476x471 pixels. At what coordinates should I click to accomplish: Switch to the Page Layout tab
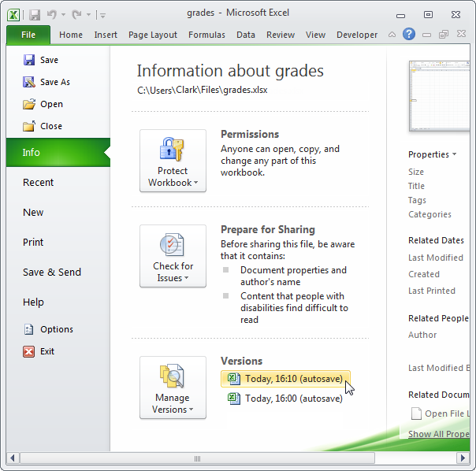(153, 35)
